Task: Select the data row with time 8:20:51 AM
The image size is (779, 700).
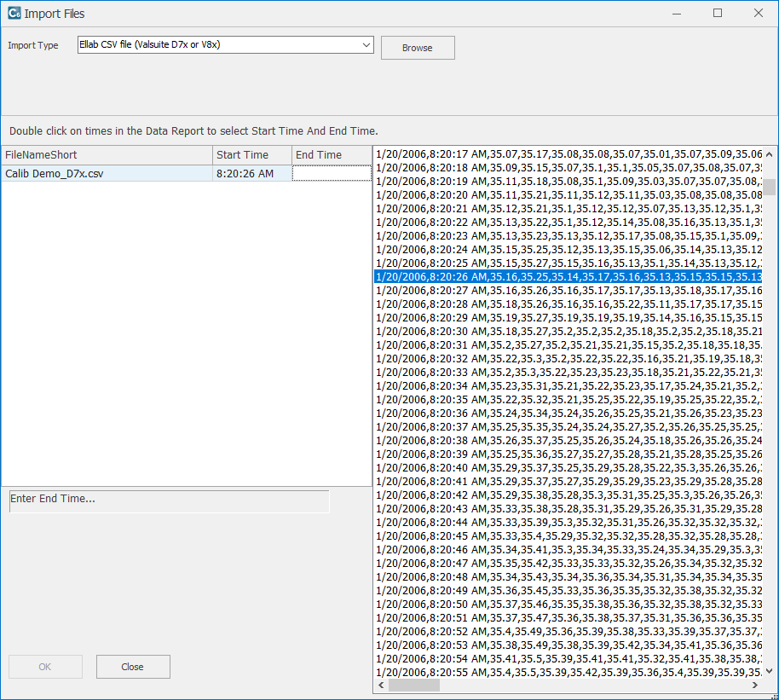Action: tap(568, 617)
